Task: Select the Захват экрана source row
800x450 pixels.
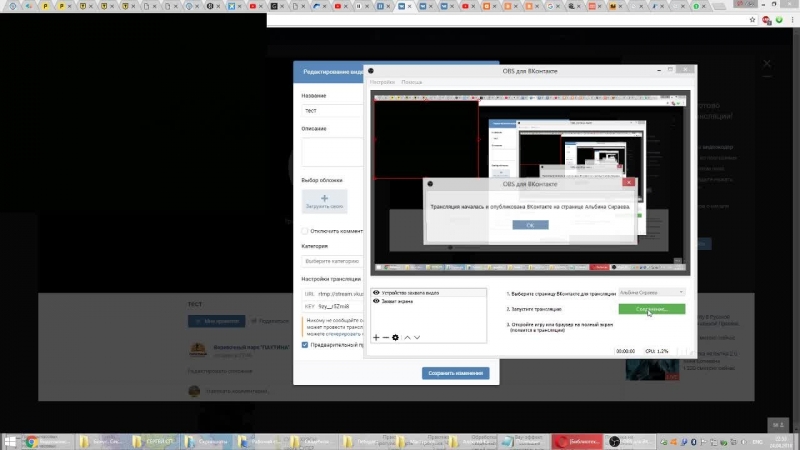Action: coord(429,301)
